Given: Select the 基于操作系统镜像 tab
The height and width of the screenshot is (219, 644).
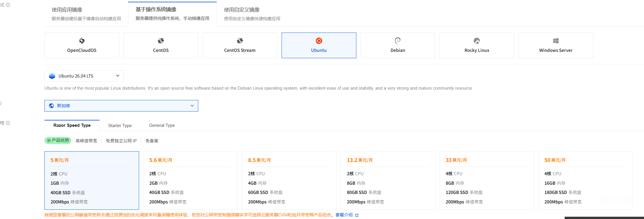Looking at the screenshot, I should tap(172, 14).
